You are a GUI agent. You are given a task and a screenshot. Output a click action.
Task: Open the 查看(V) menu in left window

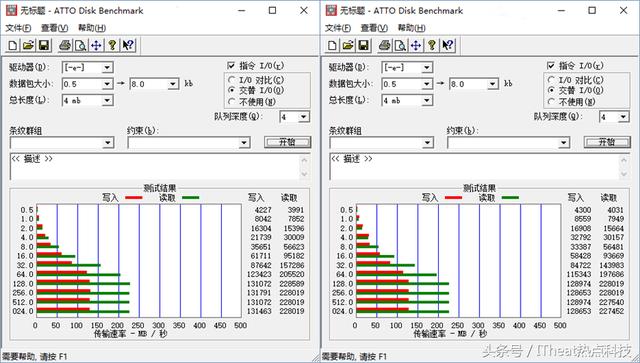point(54,28)
